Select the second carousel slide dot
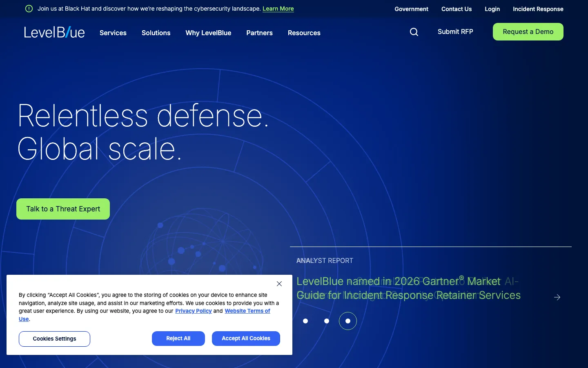Viewport: 588px width, 368px height. point(327,321)
